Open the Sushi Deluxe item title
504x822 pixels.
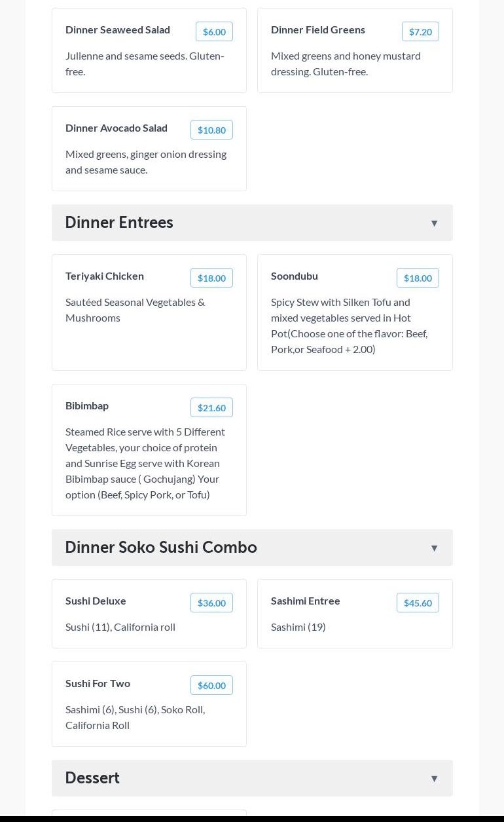coord(96,601)
